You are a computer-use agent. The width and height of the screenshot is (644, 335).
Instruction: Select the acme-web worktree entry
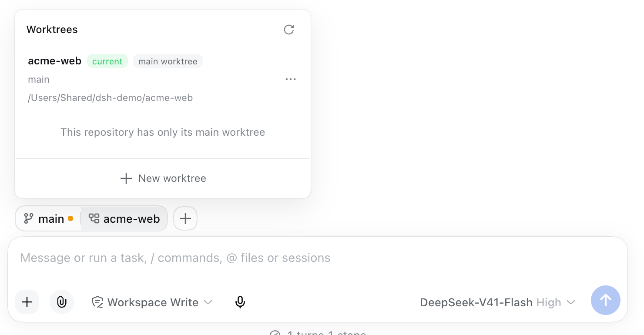(x=163, y=79)
